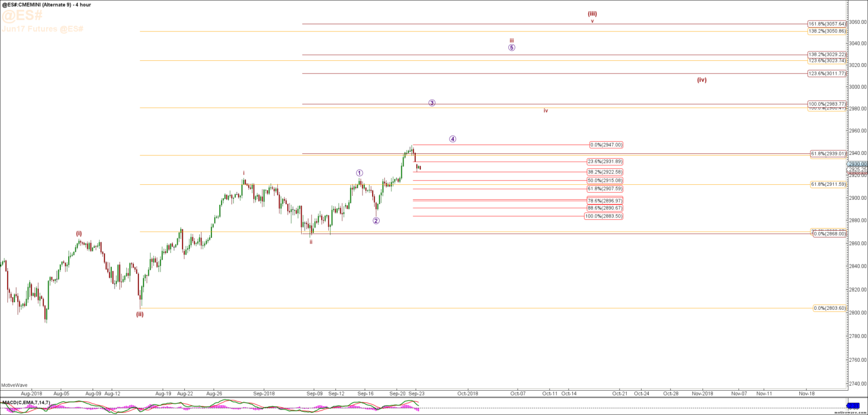Click the red (iv) wave label

click(701, 80)
